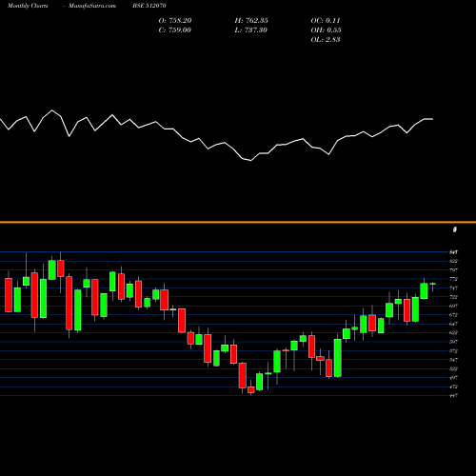This screenshot has width=476, height=476.
Task: Click the 572 price axis label
Action: click(x=453, y=351)
